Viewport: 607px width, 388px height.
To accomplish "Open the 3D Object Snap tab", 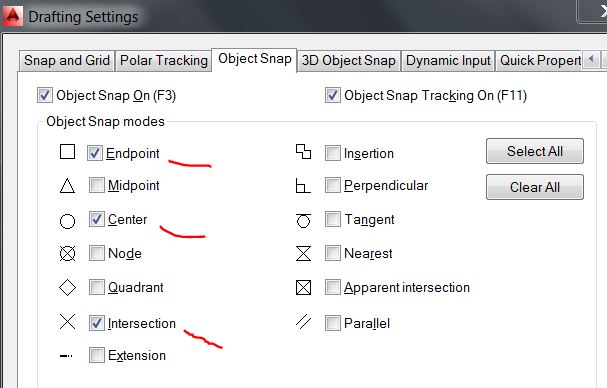I will (349, 61).
